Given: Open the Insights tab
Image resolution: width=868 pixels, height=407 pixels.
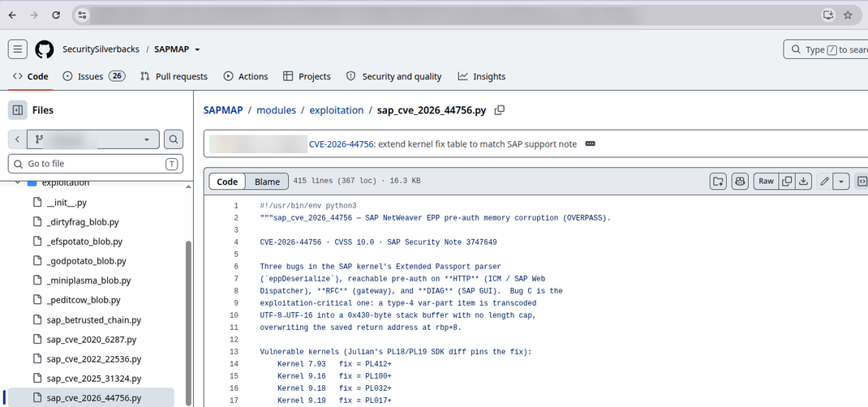Looking at the screenshot, I should (x=482, y=76).
